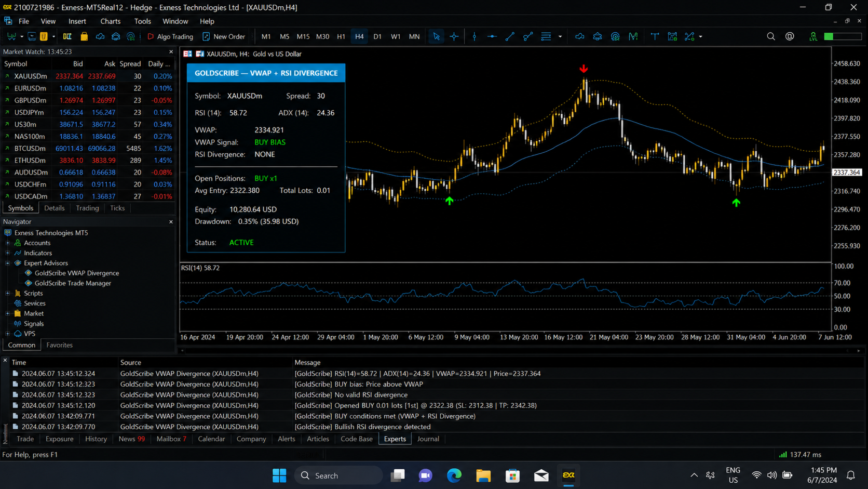
Task: Switch to the History tab
Action: [x=96, y=439]
